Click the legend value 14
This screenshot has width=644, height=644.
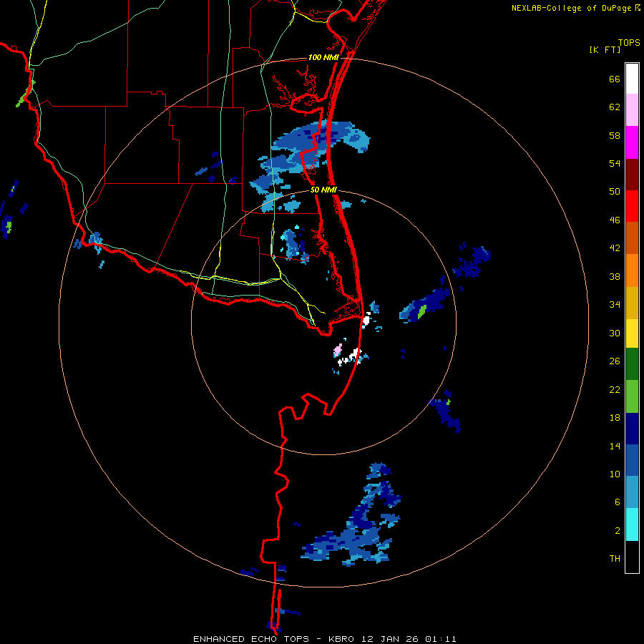615,446
